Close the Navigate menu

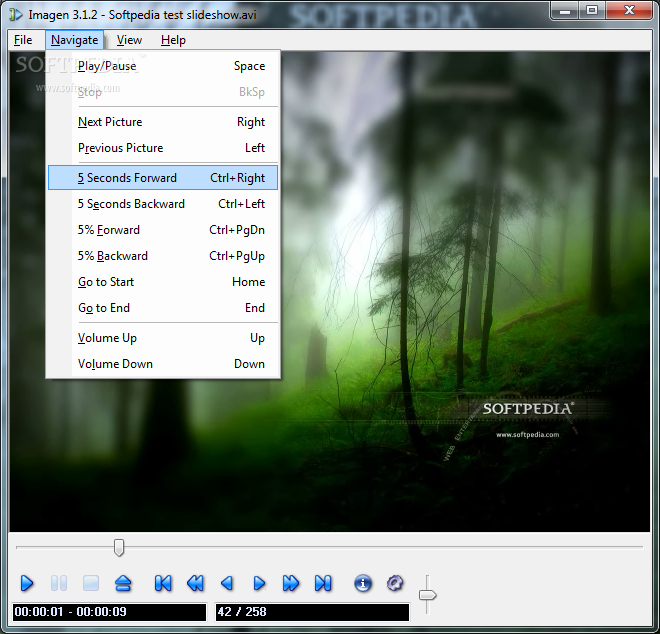tap(75, 40)
